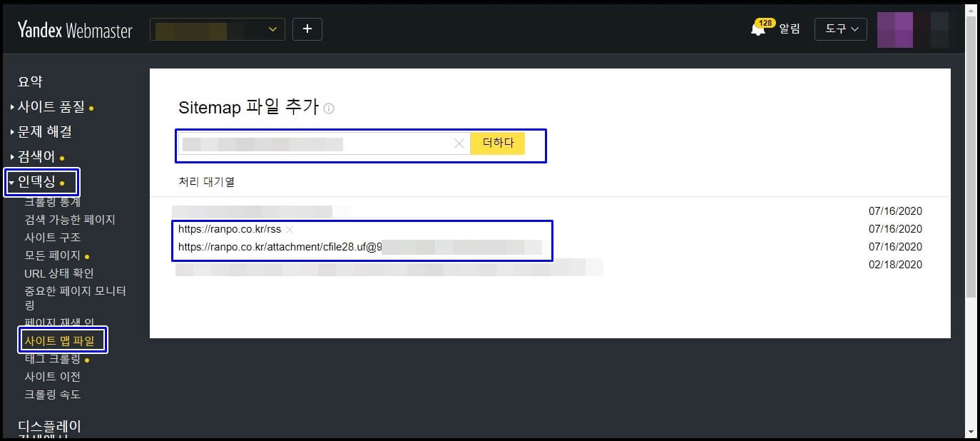
Task: Open the https://ranpo.co.kr/rss sitemap entry
Action: point(230,229)
